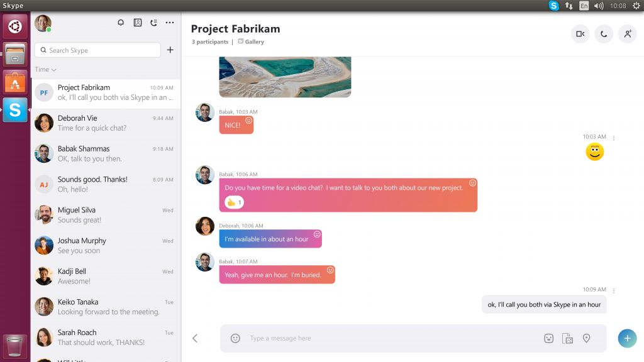Screen dimensions: 644x362
Task: Start a video call with Project Fabrikam
Action: (580, 34)
